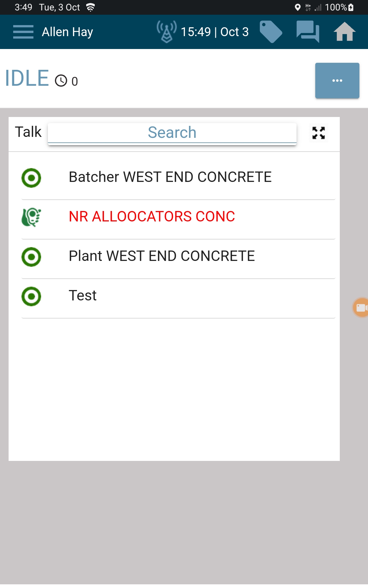The height and width of the screenshot is (588, 368).
Task: Tap the floating orange video recorder icon
Action: (361, 307)
